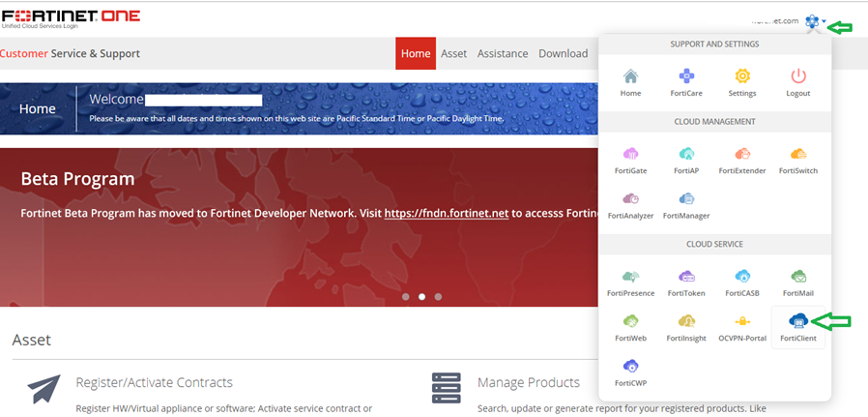Open FortiCare portal icon
Image resolution: width=868 pixels, height=417 pixels.
pyautogui.click(x=686, y=76)
